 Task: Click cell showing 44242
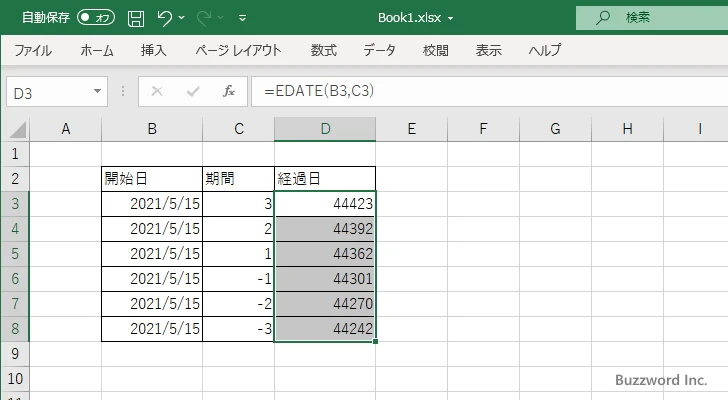325,329
